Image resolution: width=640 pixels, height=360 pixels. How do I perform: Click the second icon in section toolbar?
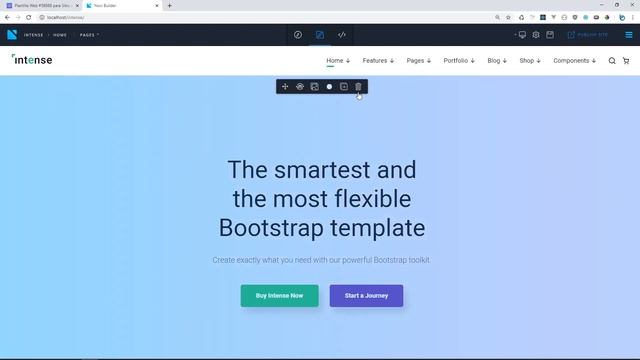(300, 87)
